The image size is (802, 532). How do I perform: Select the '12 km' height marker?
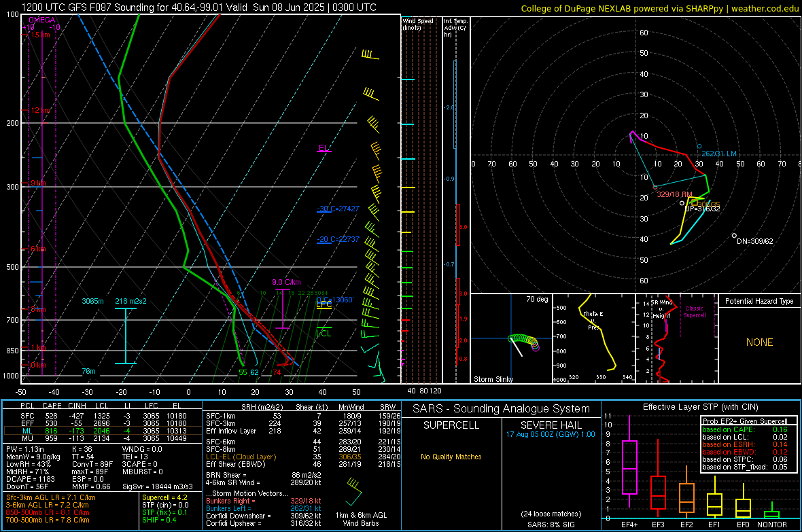pyautogui.click(x=40, y=110)
